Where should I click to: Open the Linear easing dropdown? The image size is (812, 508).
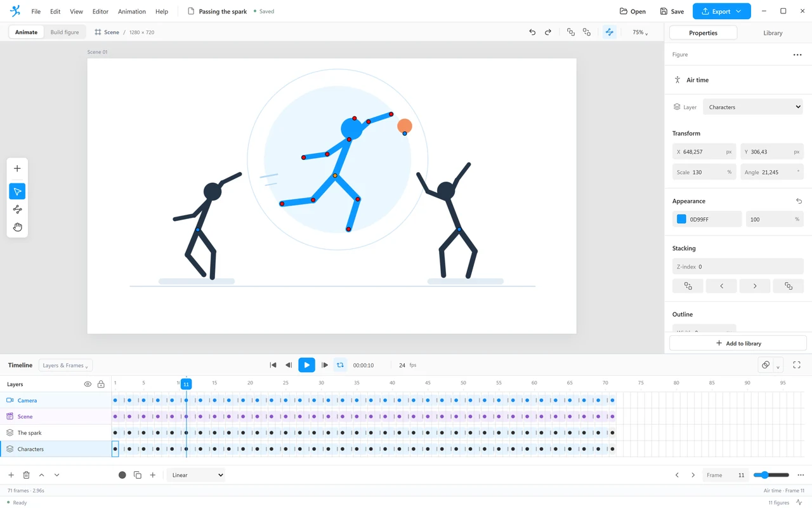point(196,475)
